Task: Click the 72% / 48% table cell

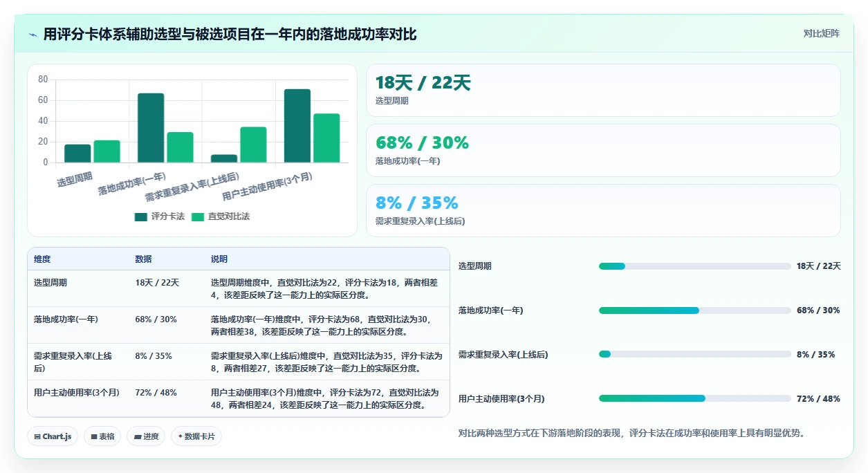Action: [x=156, y=393]
